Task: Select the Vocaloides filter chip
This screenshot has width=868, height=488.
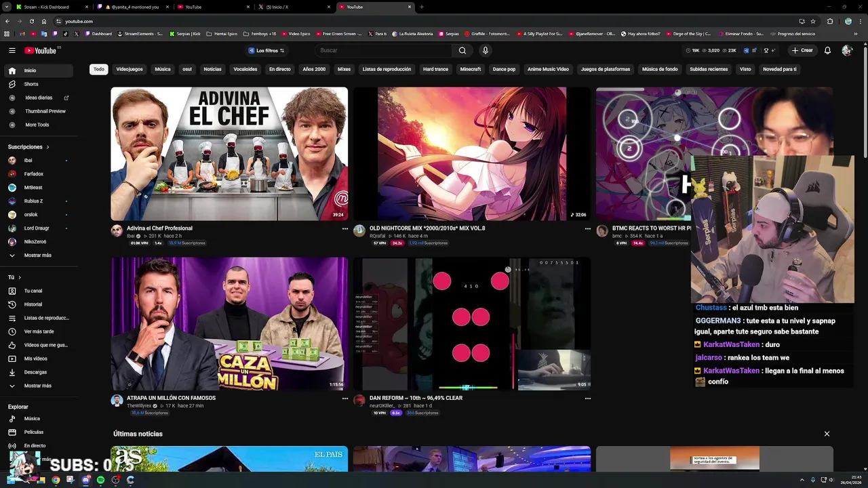Action: 245,69
